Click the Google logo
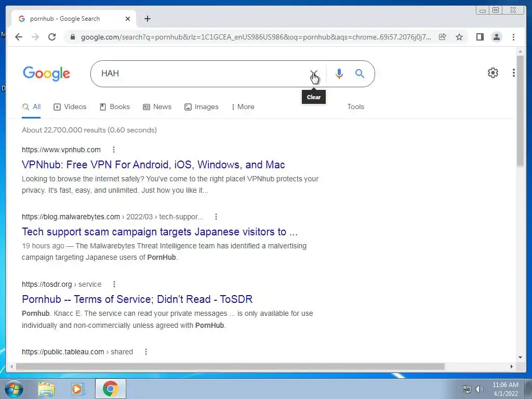 click(x=46, y=74)
